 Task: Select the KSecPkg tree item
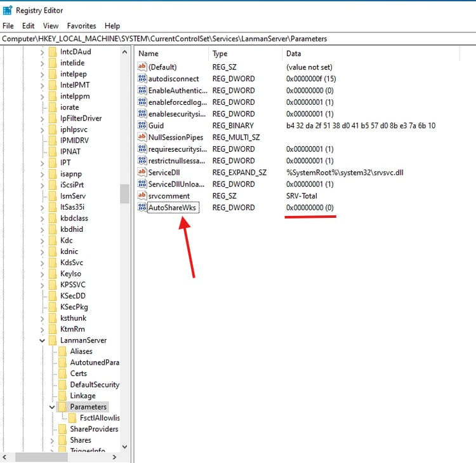(74, 307)
